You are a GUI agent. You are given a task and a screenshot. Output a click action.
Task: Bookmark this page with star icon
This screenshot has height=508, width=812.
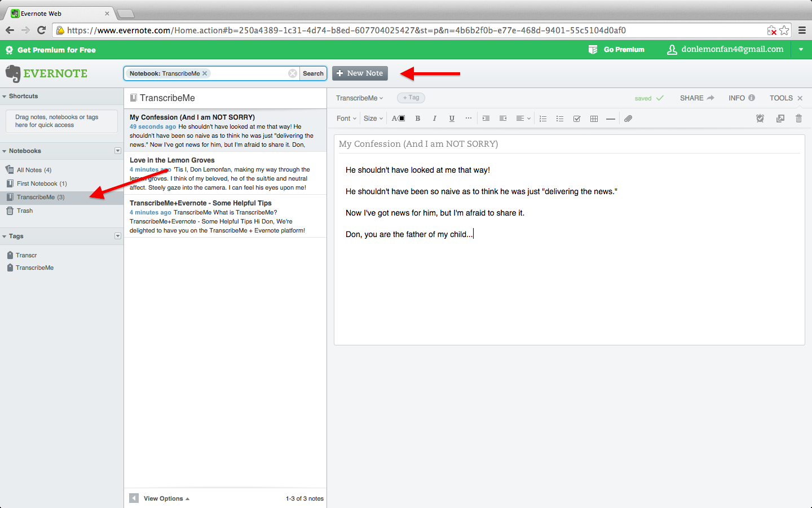click(784, 30)
